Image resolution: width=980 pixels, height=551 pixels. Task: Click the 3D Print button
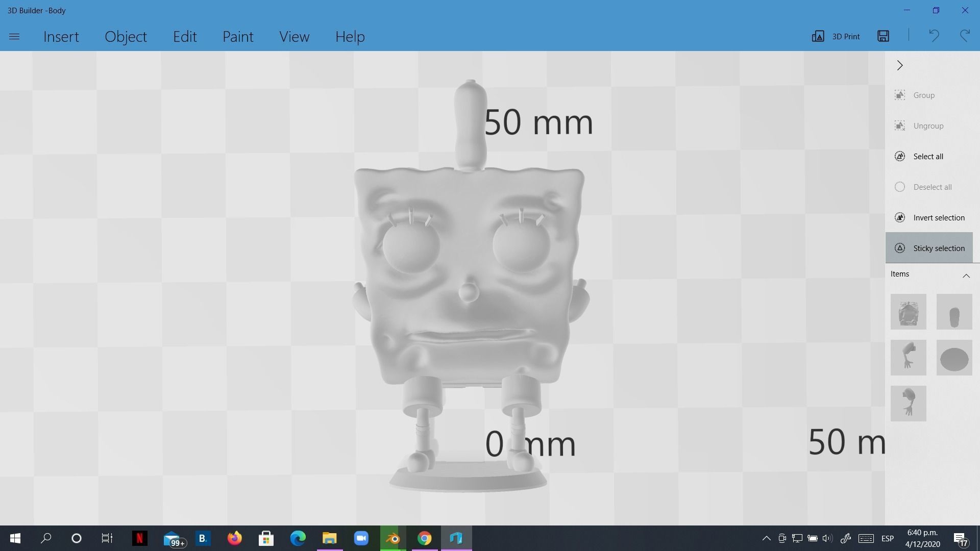click(836, 36)
